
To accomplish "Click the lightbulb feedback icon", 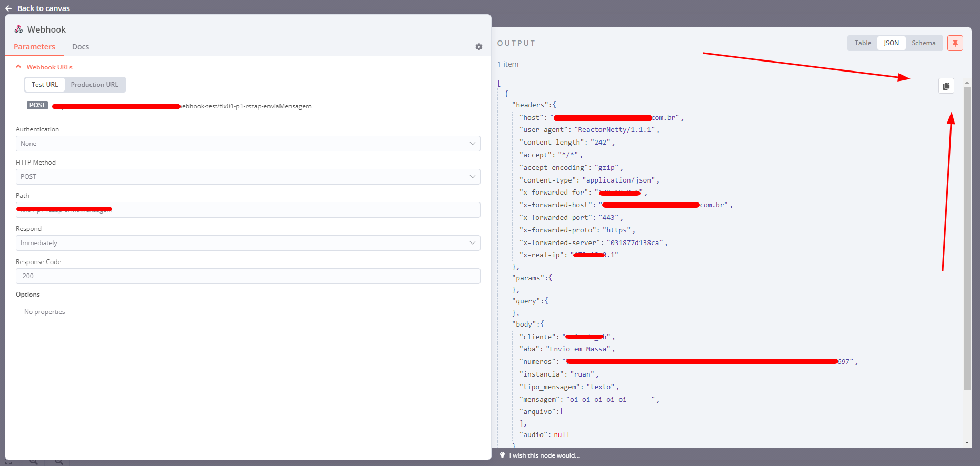I will coord(503,455).
